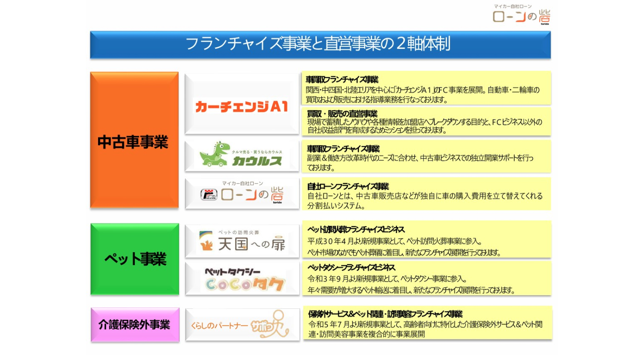This screenshot has height=355, width=644.
Task: Select the pink 介護保険外事業 category block
Action: pos(135,325)
